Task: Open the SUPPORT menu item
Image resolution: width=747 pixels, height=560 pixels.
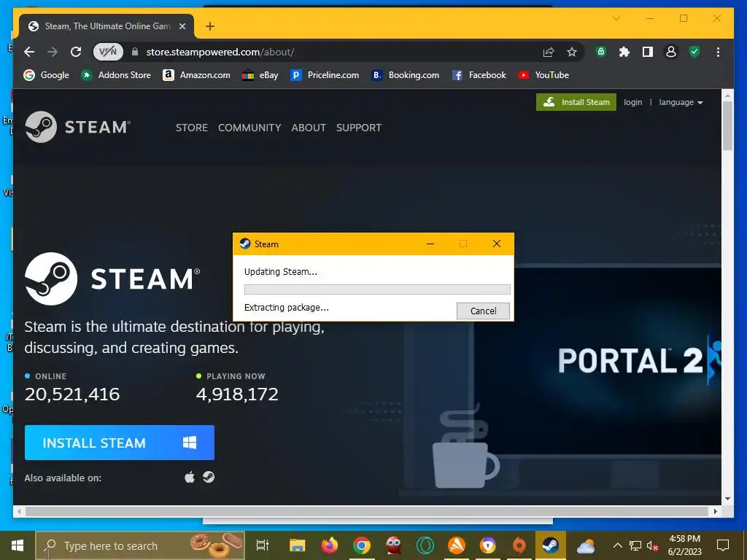Action: (359, 128)
